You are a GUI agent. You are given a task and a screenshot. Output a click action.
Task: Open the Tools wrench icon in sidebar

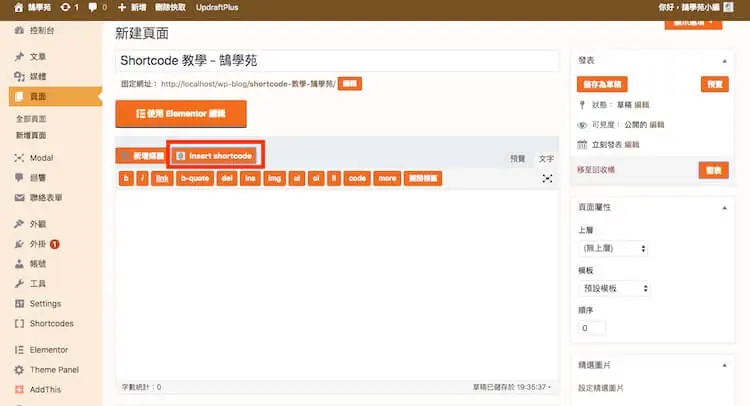(x=19, y=284)
